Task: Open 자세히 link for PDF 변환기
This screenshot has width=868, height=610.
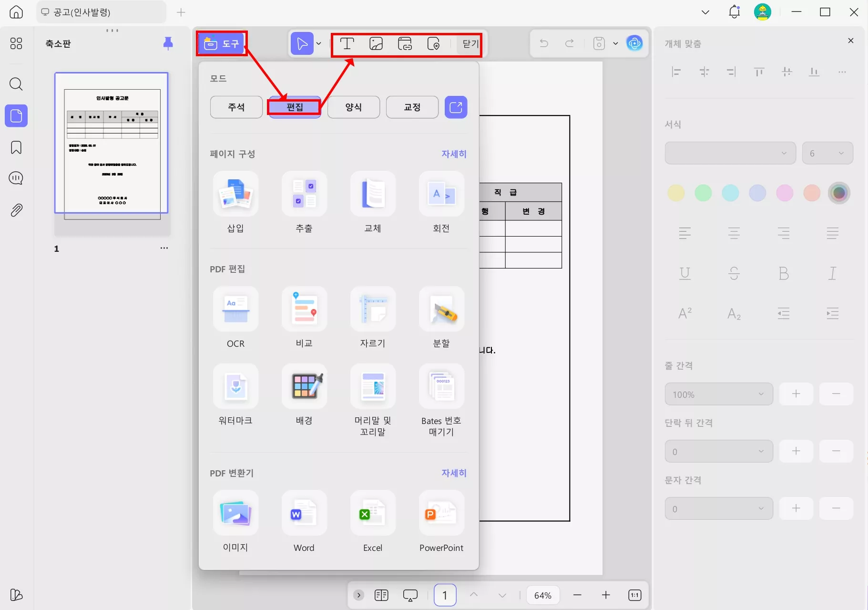Action: [454, 473]
